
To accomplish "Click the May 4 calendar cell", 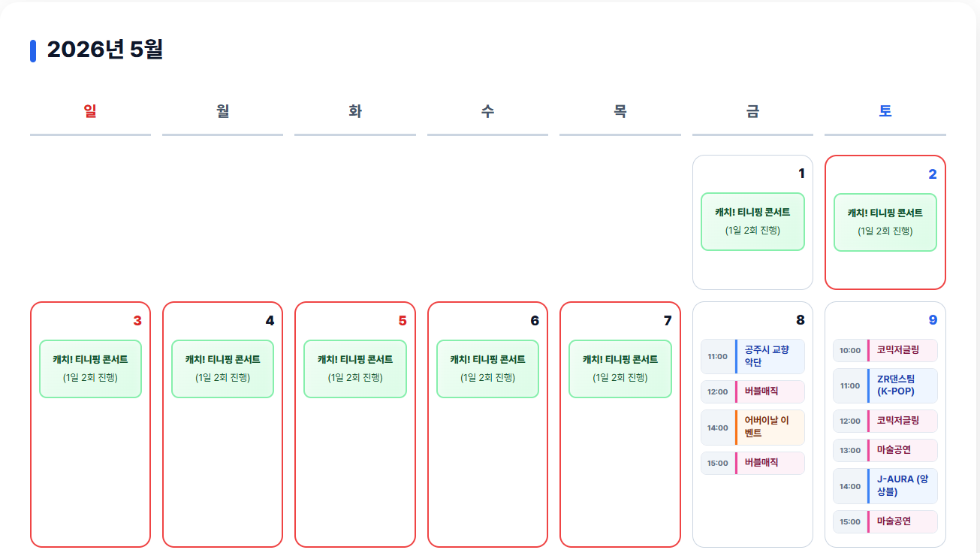I will click(222, 425).
